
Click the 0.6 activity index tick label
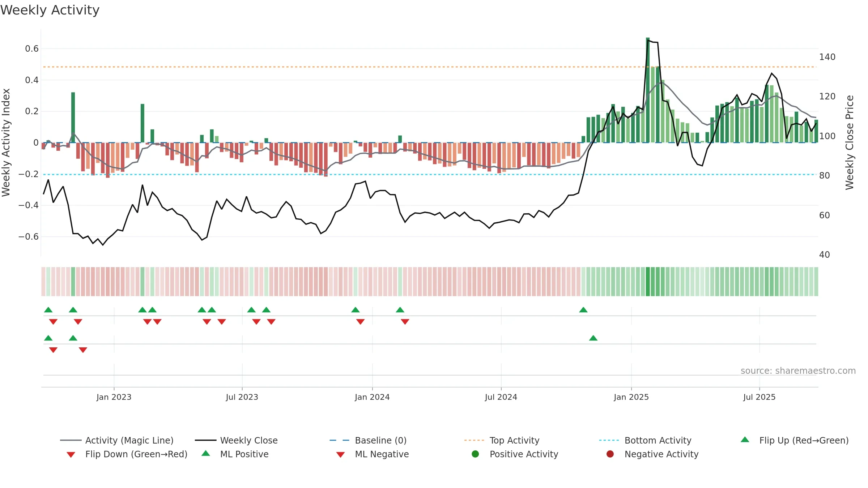tap(32, 49)
